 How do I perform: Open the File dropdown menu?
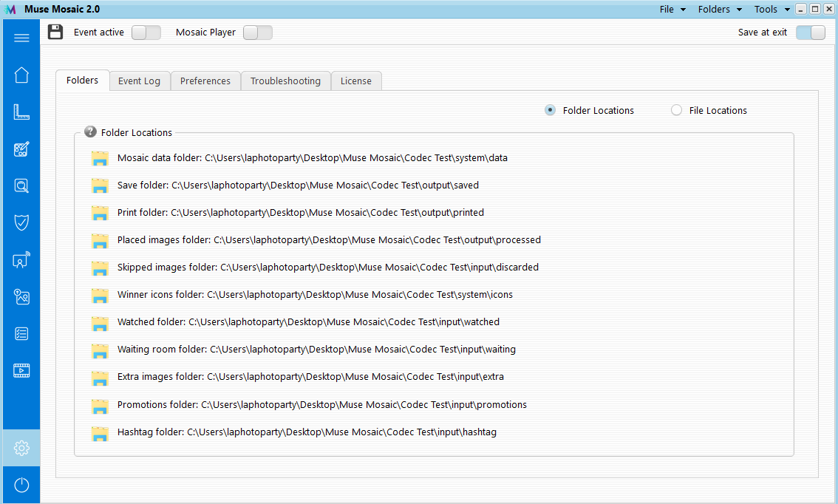click(672, 9)
